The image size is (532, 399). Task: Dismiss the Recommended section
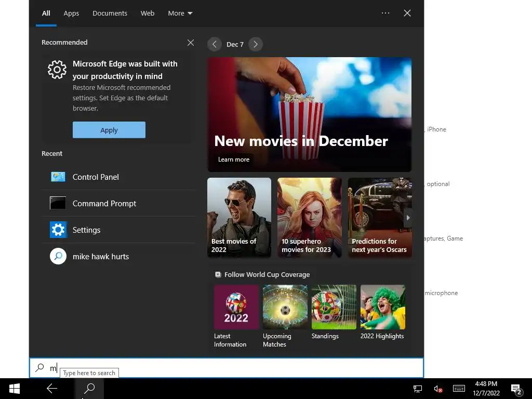[191, 43]
